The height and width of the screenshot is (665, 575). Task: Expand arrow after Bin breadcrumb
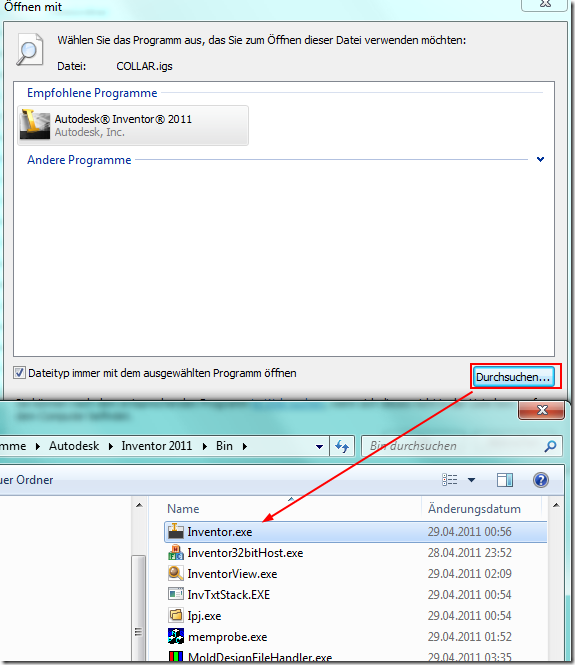coord(245,446)
